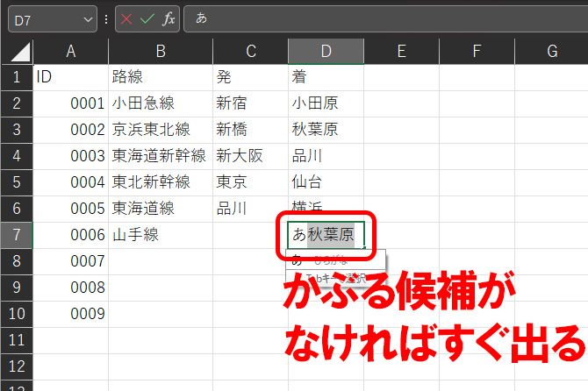Select row 3 header
Image resolution: width=588 pixels, height=391 pixels.
pyautogui.click(x=17, y=130)
